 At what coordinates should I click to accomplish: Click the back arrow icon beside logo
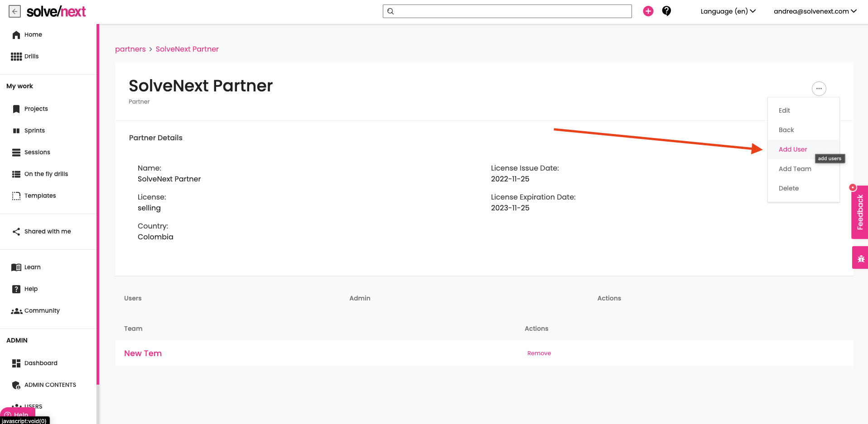click(15, 11)
